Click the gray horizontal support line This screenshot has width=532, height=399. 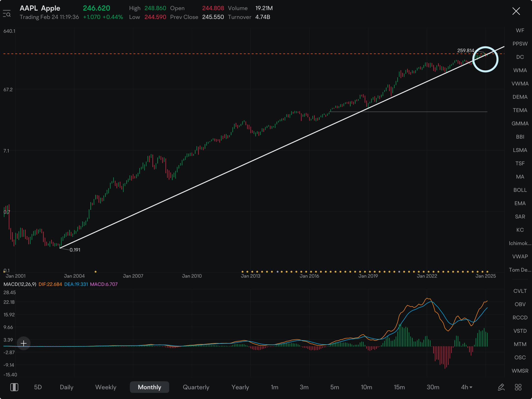click(x=408, y=112)
